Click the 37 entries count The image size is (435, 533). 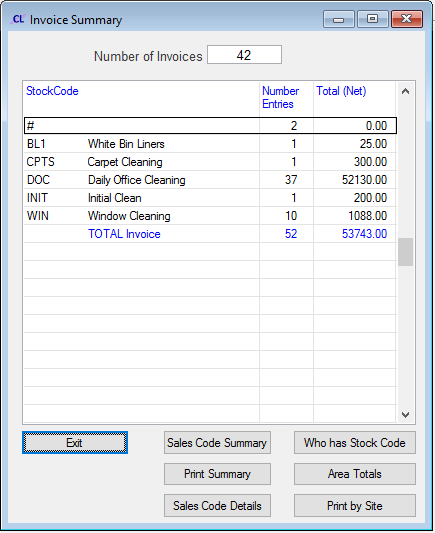(291, 180)
